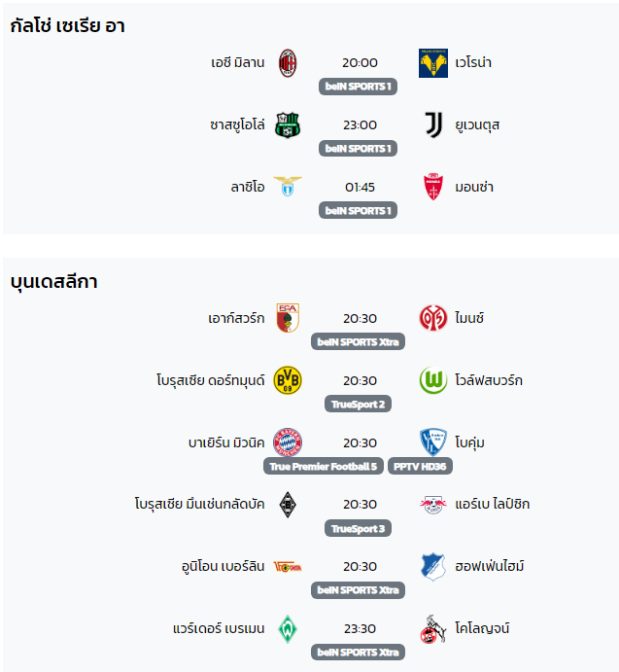Select the Juventus logo

click(433, 125)
